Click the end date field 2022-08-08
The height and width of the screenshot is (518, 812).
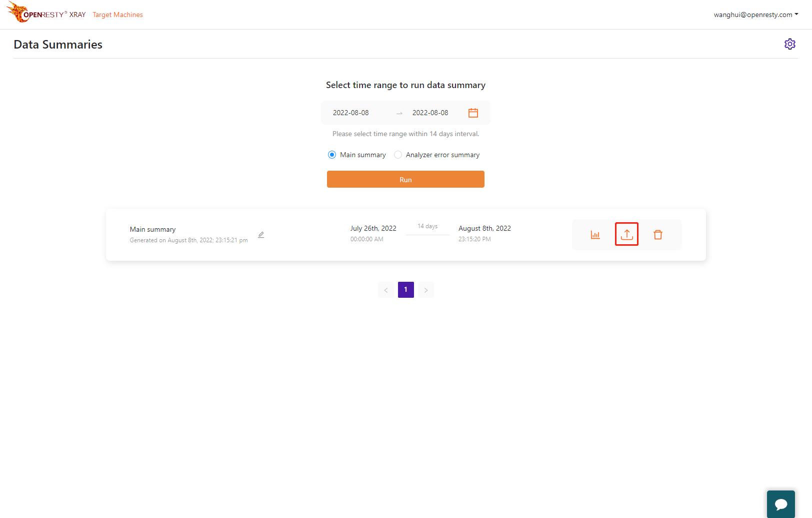[430, 113]
